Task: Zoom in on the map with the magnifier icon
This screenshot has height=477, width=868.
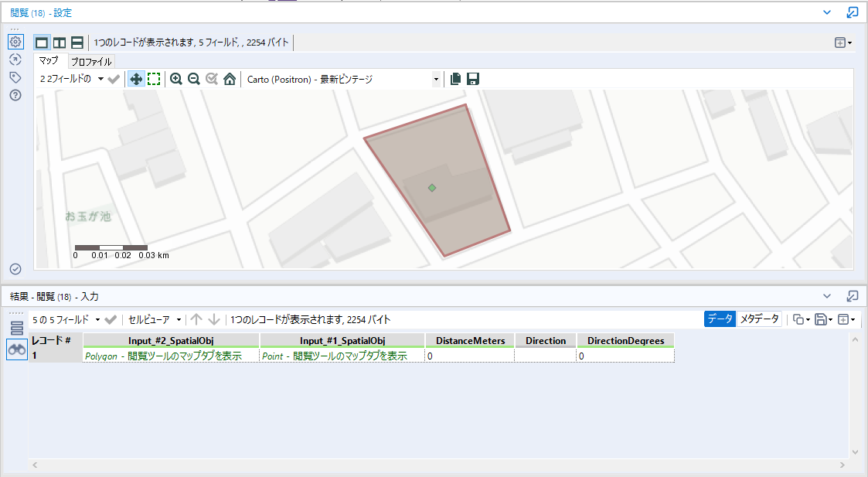Action: 176,78
